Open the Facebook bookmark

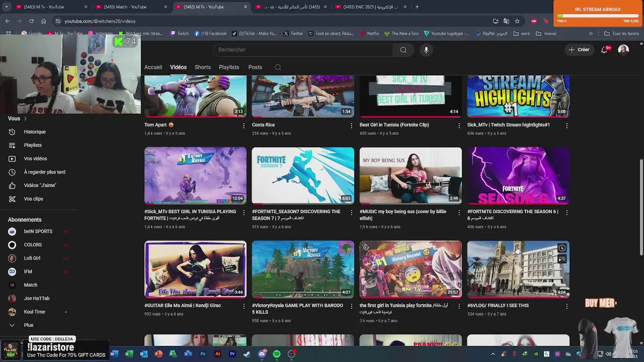click(210, 34)
